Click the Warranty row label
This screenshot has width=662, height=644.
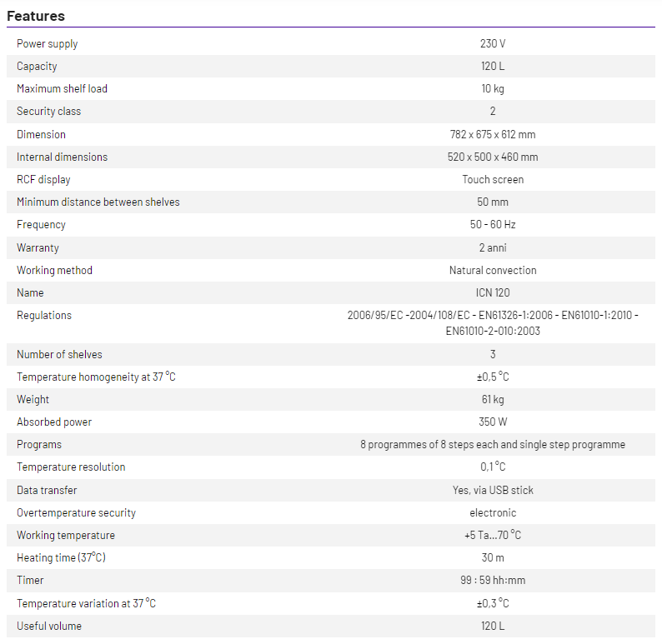click(x=38, y=247)
